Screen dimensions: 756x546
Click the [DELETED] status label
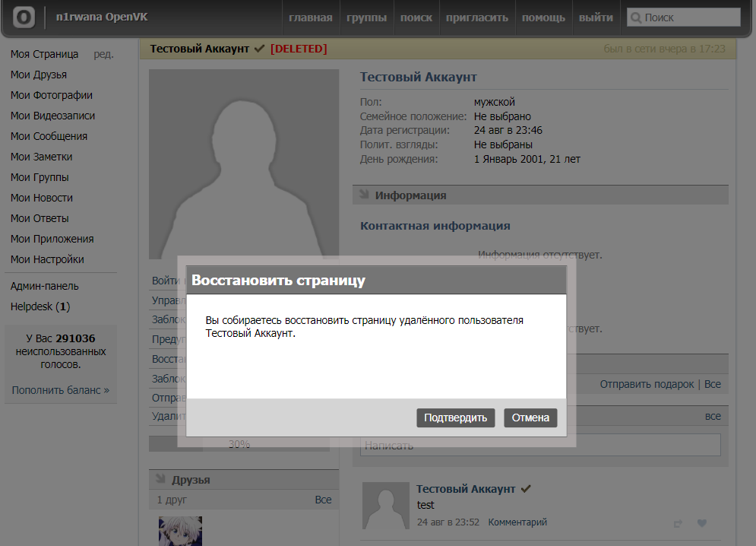[x=299, y=49]
